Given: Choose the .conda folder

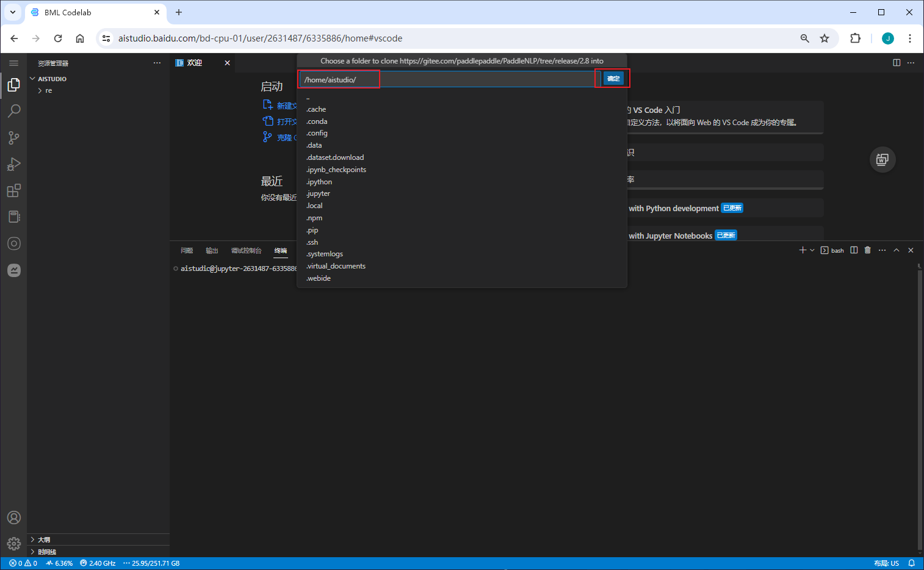Looking at the screenshot, I should click(462, 121).
